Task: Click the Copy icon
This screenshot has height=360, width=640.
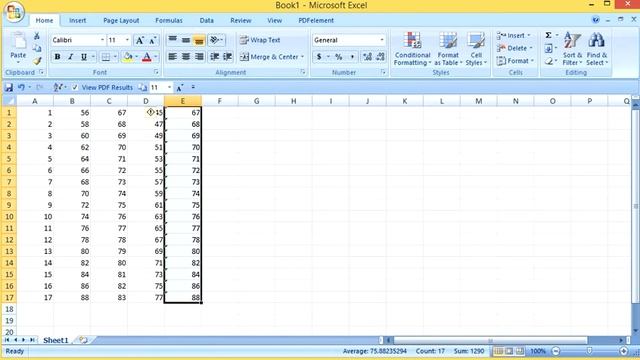Action: tap(37, 49)
